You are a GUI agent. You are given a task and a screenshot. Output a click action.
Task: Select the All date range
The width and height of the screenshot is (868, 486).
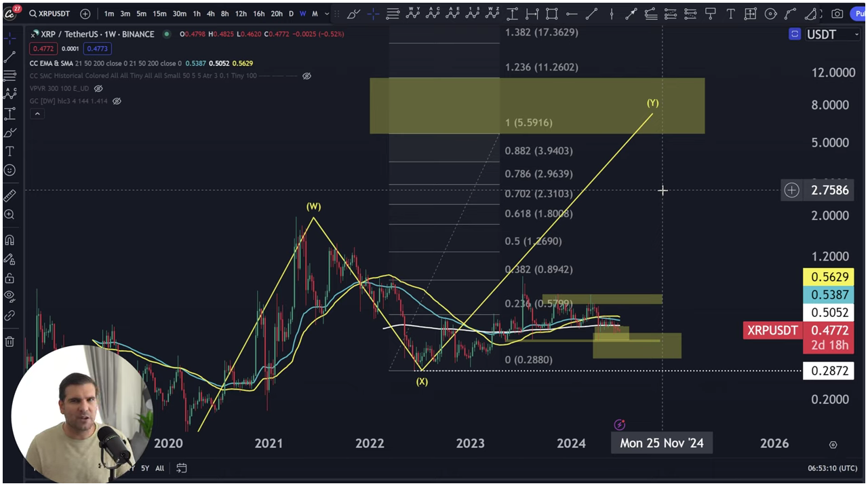click(159, 468)
